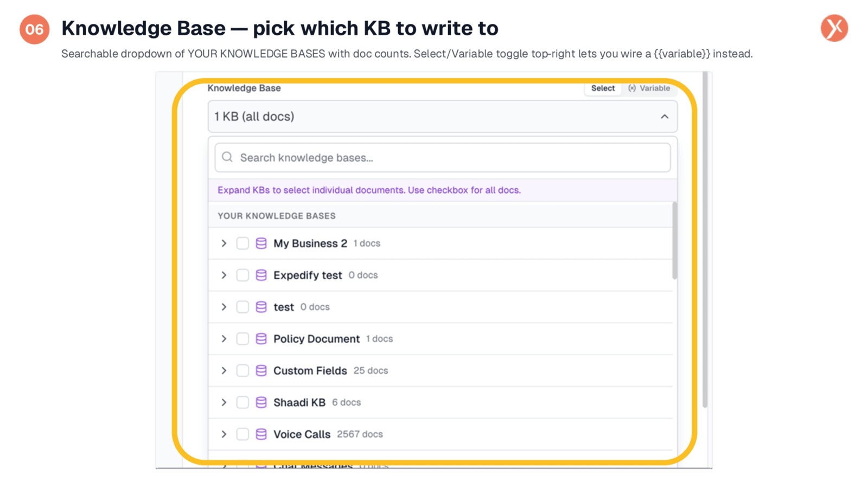Select the Custom Fields name text
This screenshot has height=488, width=868.
[x=310, y=371]
